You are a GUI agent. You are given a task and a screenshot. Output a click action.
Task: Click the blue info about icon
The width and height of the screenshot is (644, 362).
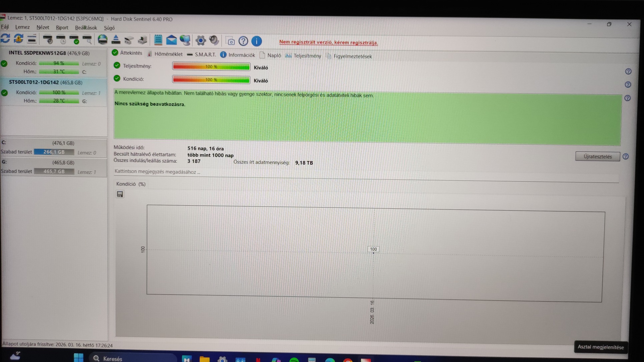256,41
